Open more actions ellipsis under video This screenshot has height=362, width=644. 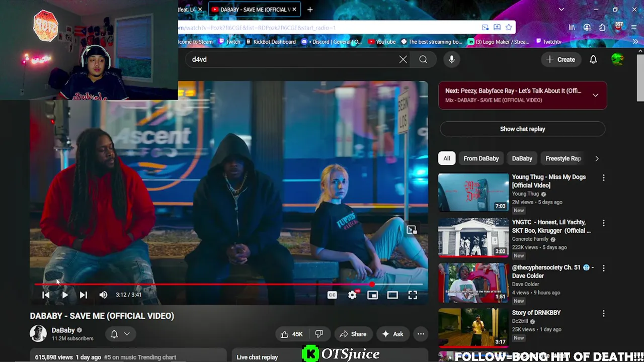click(x=421, y=334)
